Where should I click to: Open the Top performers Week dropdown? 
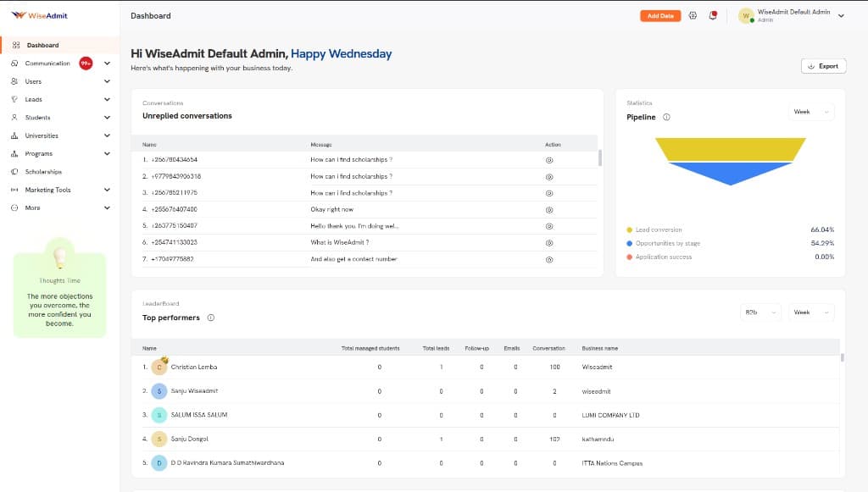(x=811, y=312)
